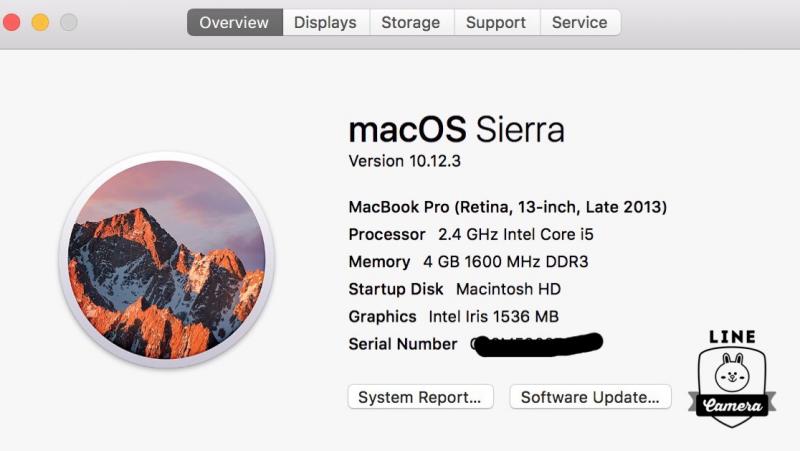Click the macOS Sierra mountain icon

point(167,260)
